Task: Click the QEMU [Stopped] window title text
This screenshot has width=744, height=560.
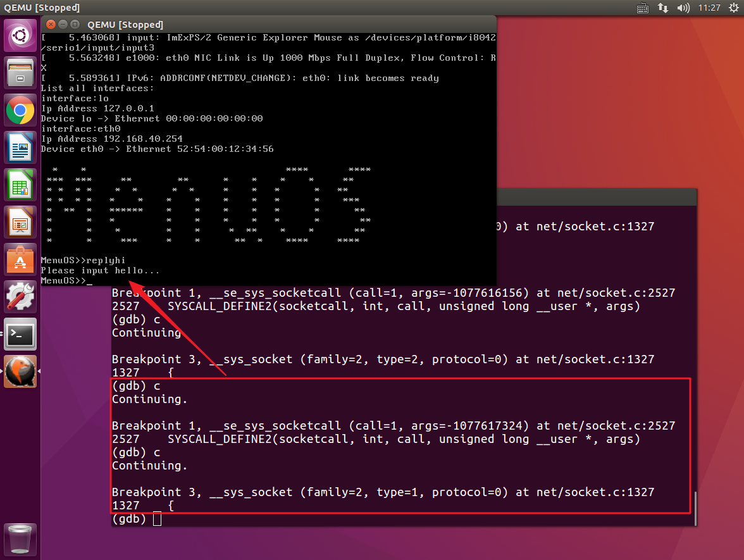Action: pyautogui.click(x=125, y=25)
